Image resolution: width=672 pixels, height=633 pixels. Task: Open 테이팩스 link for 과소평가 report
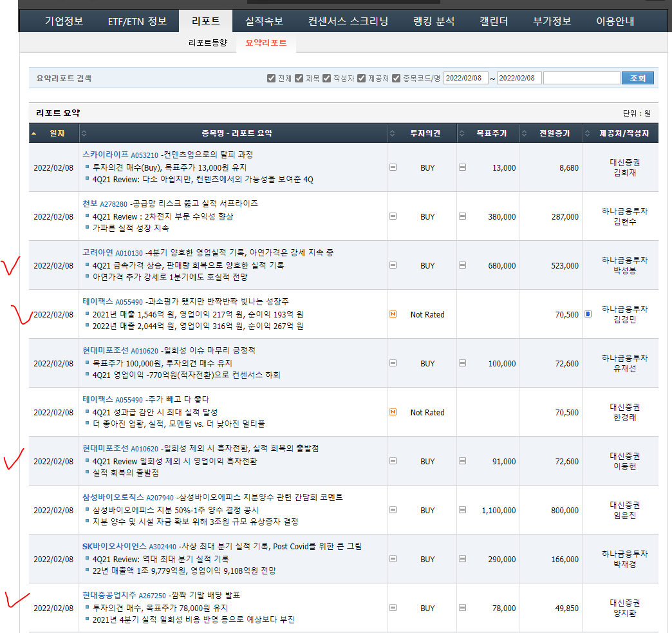point(112,301)
